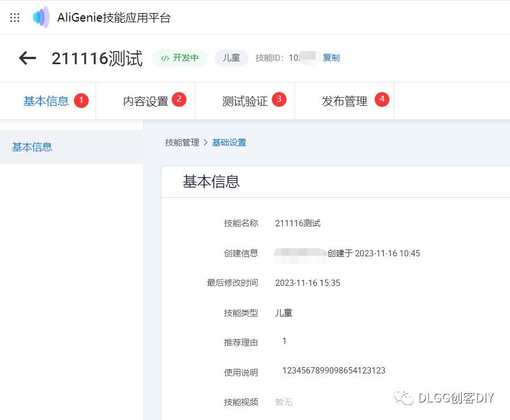
Task: Click the 最后修改时间 label
Action: [x=232, y=283]
